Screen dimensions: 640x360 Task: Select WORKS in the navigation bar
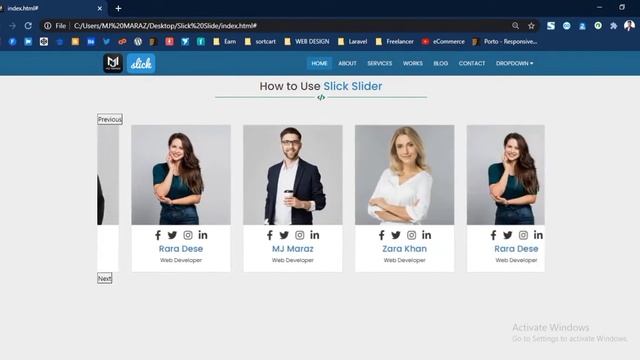point(413,63)
